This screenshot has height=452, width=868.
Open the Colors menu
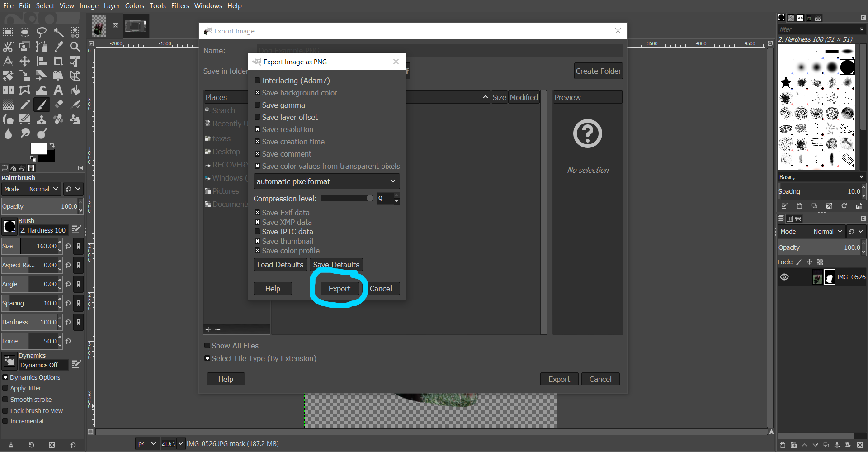coord(135,6)
